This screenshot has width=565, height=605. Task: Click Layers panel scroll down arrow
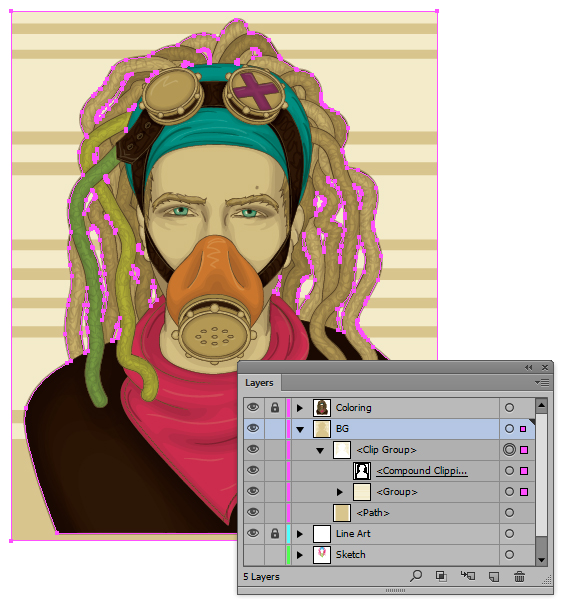click(x=541, y=560)
